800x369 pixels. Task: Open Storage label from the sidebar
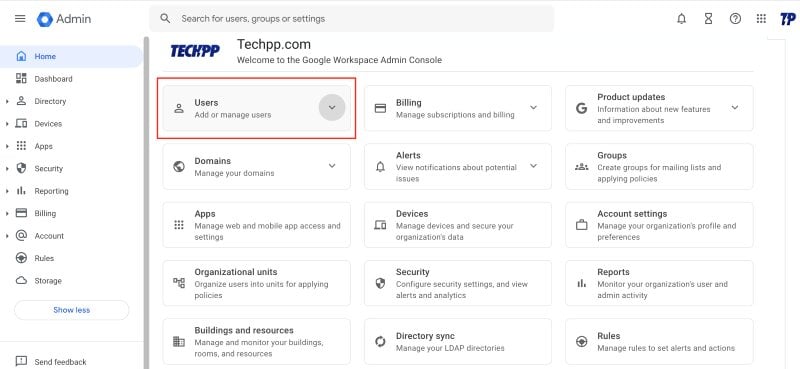tap(48, 281)
